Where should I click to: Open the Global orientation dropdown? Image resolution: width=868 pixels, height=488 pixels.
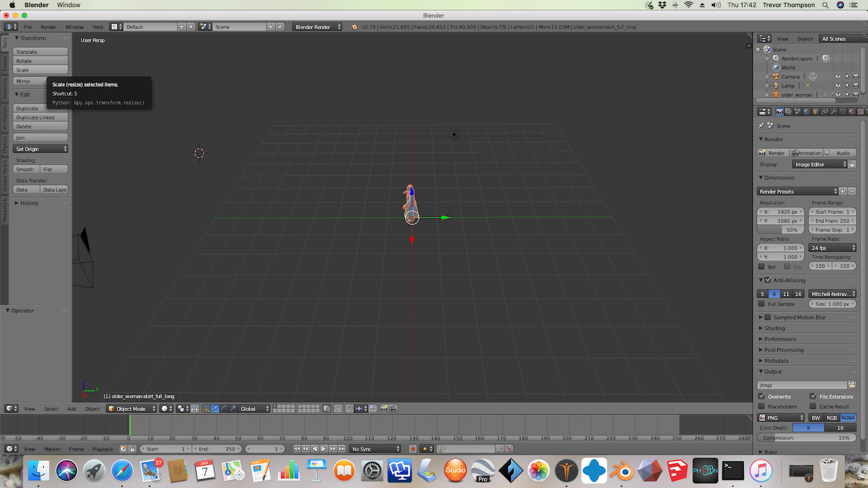[x=254, y=408]
